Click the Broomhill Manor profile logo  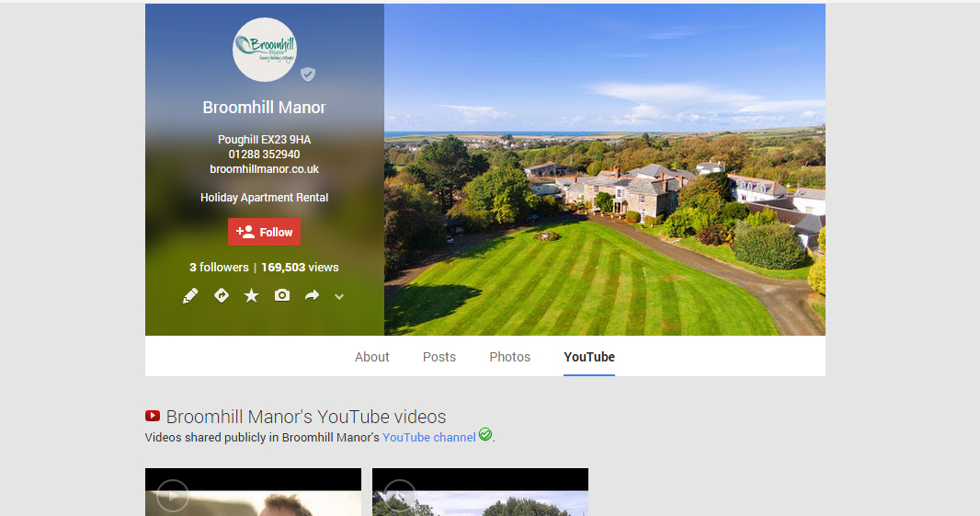265,50
